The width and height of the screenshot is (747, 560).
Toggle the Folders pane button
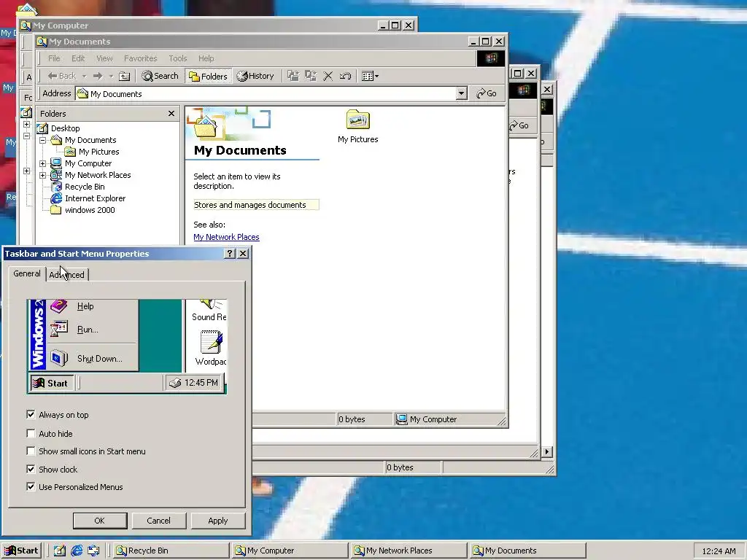pos(208,76)
